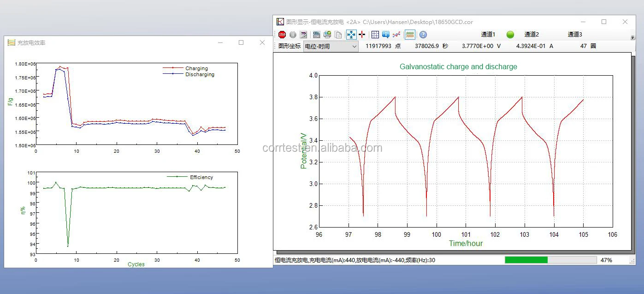Click the green channel status indicator

point(510,35)
